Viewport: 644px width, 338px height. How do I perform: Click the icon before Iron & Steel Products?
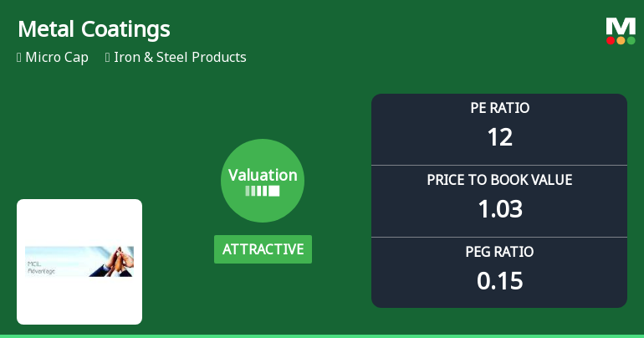coord(108,58)
